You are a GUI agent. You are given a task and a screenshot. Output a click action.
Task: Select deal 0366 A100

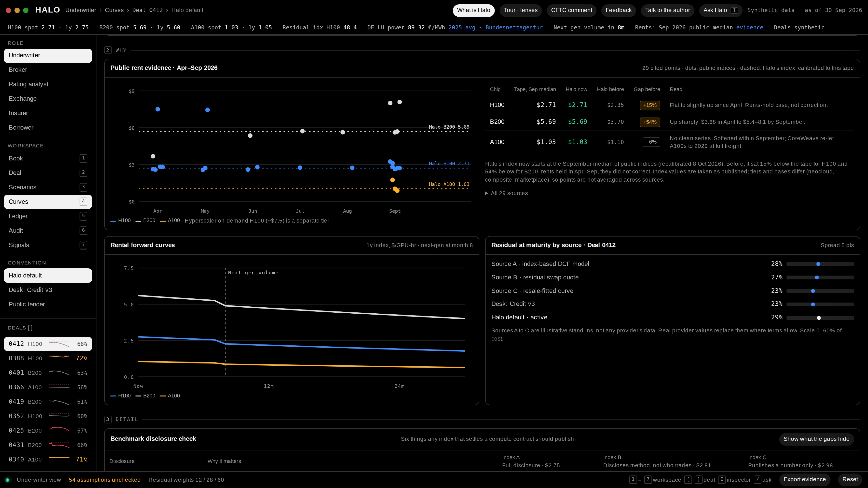[x=48, y=387]
